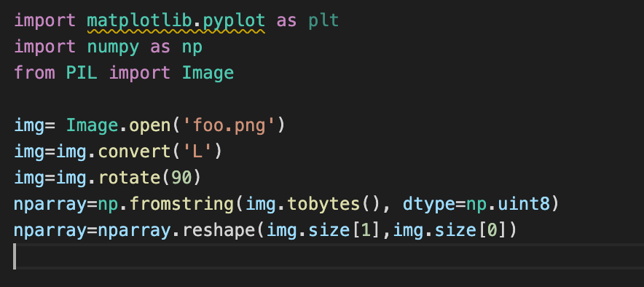
Task: Click the empty last line with cursor
Action: point(329,256)
